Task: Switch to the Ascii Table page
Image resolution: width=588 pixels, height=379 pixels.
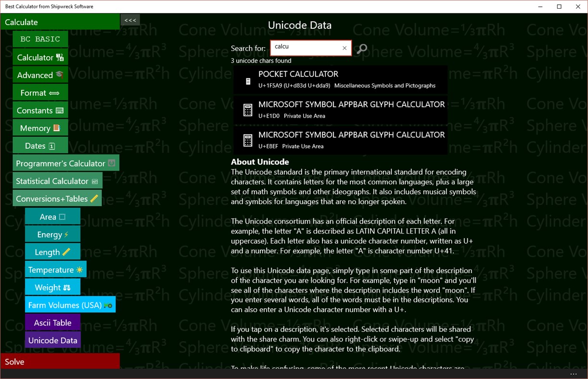Action: [52, 322]
